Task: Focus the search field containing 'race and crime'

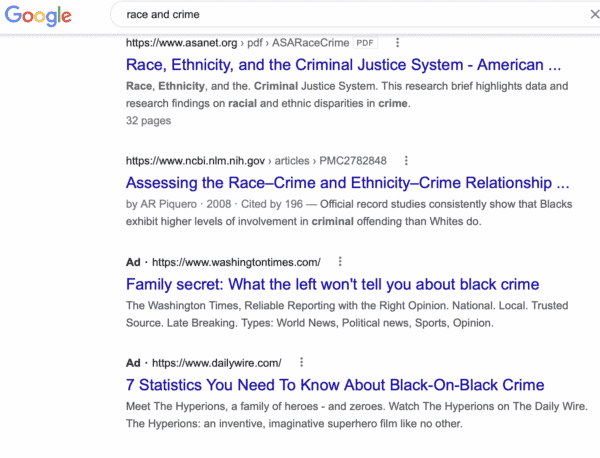Action: click(x=356, y=15)
